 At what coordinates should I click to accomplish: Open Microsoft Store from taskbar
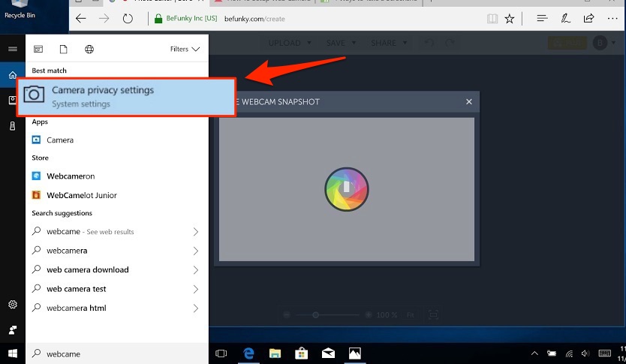[x=302, y=353]
